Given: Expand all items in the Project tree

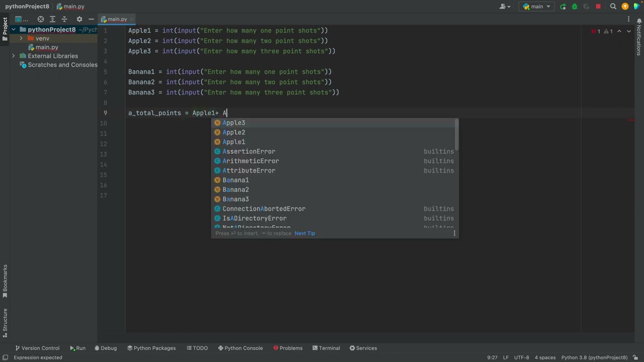Looking at the screenshot, I should [52, 19].
